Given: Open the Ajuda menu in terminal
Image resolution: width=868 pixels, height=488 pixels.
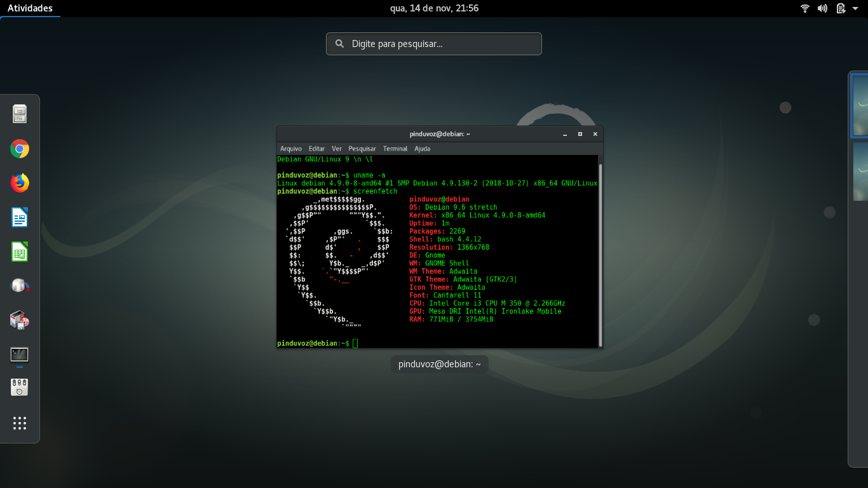Looking at the screenshot, I should [x=422, y=149].
